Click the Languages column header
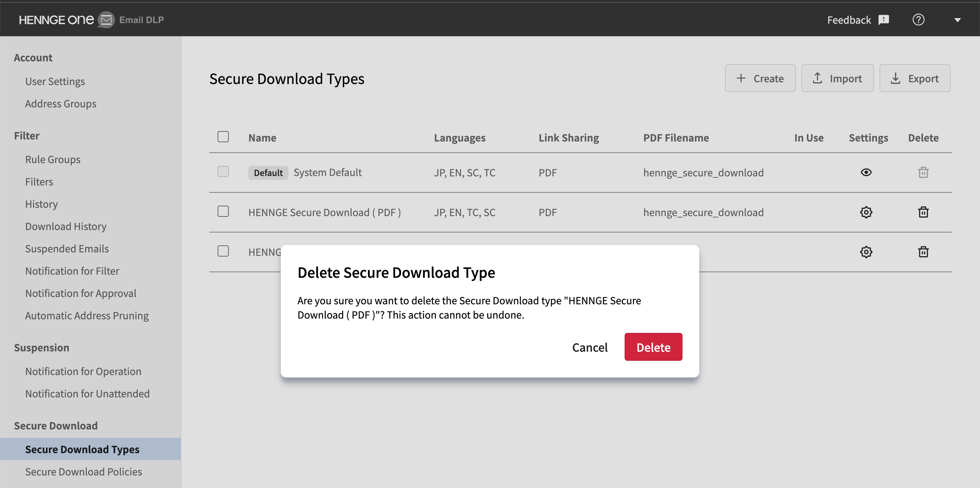980x488 pixels. [460, 138]
